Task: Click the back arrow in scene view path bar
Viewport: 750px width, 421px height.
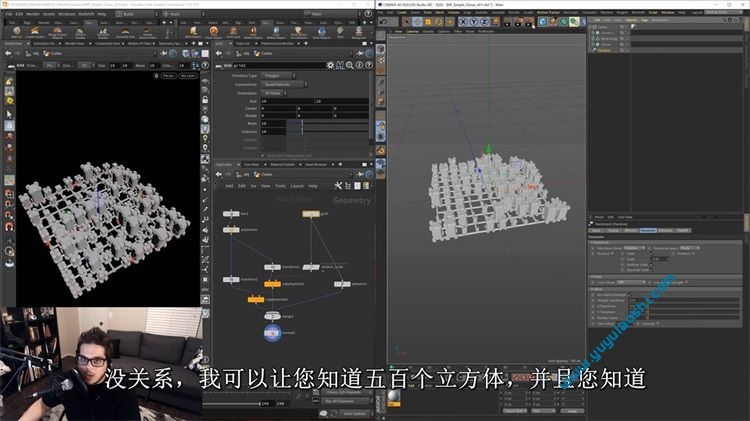Action: (8, 54)
